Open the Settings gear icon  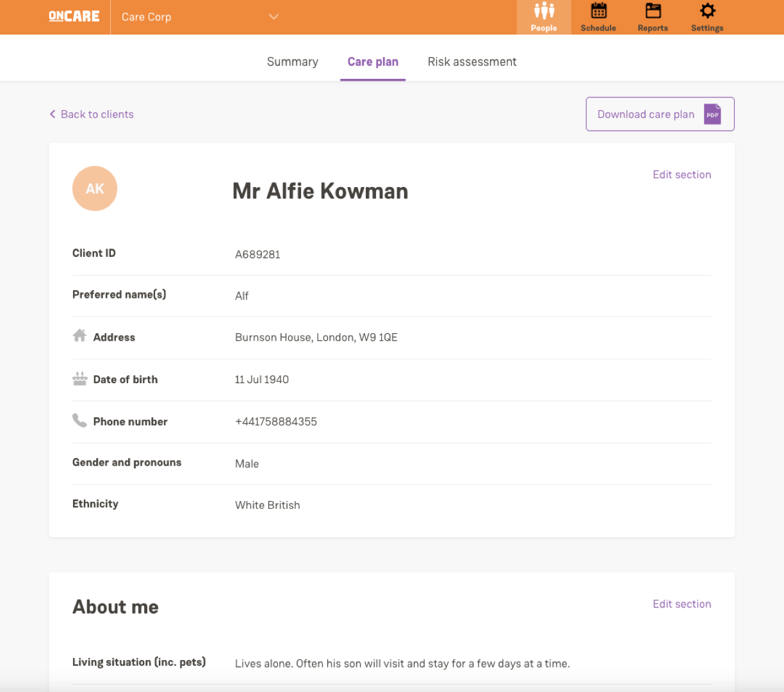click(707, 12)
